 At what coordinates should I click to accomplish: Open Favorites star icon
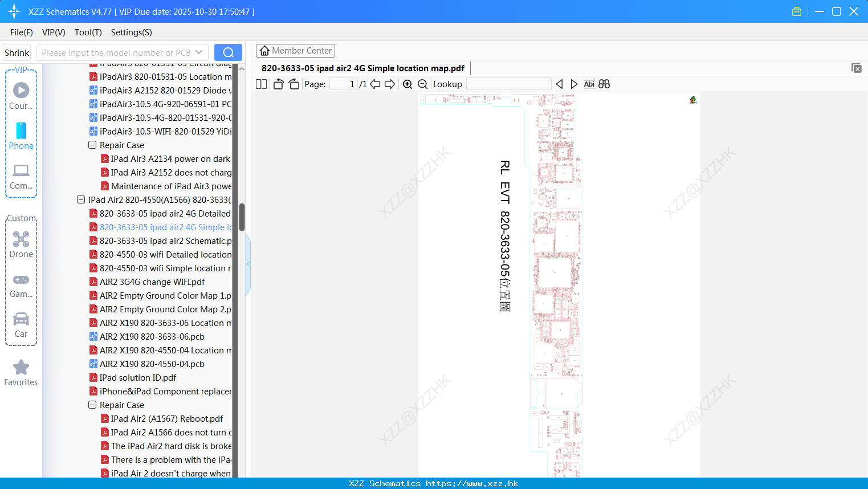coord(21,373)
